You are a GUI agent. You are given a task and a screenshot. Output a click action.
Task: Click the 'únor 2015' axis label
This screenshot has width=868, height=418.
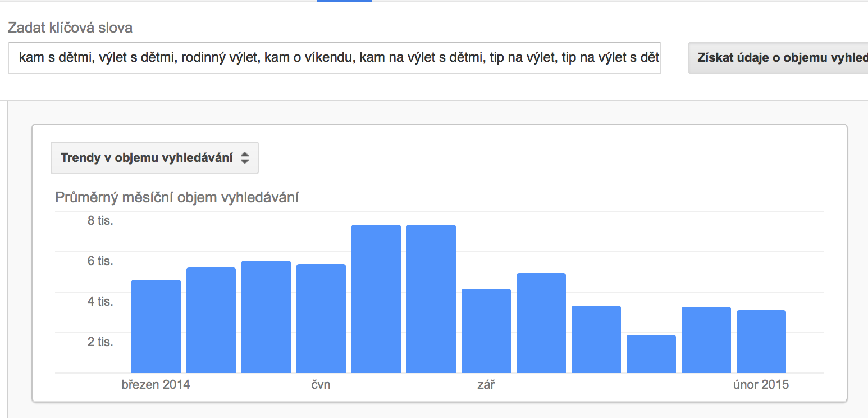coord(761,385)
